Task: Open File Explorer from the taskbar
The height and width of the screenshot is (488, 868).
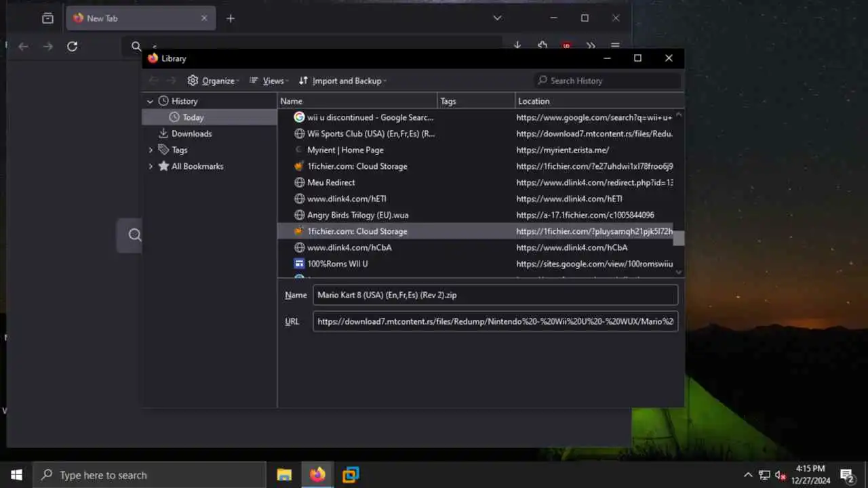Action: [x=284, y=475]
